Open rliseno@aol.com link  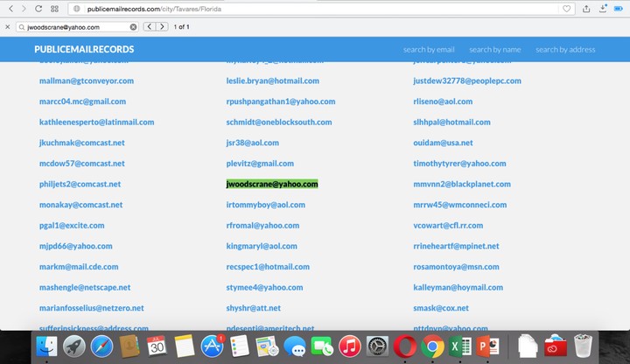(443, 101)
